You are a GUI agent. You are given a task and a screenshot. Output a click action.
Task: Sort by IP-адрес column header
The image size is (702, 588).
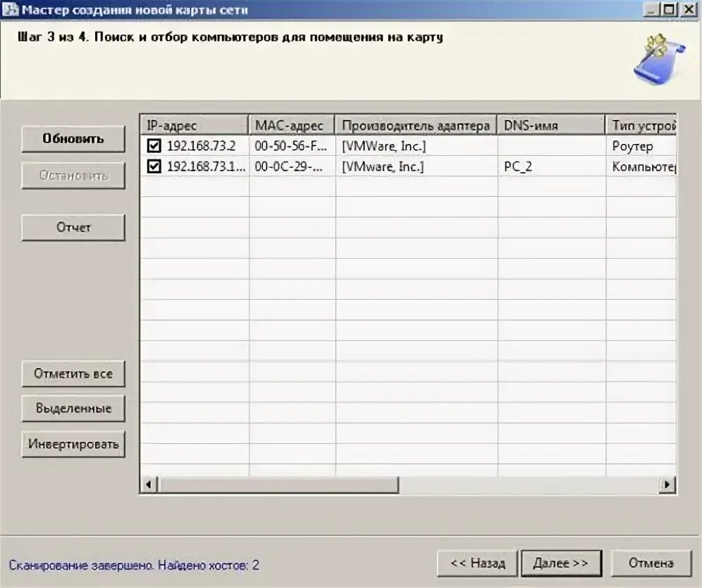pos(195,125)
